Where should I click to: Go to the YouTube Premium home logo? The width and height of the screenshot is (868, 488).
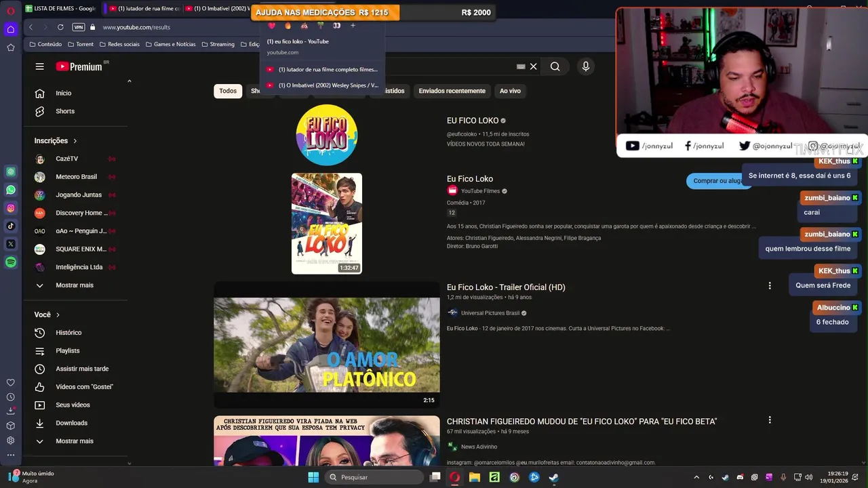click(79, 66)
